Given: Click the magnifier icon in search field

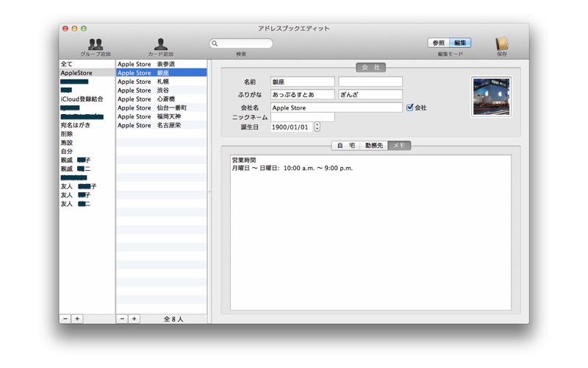Looking at the screenshot, I should (x=215, y=43).
